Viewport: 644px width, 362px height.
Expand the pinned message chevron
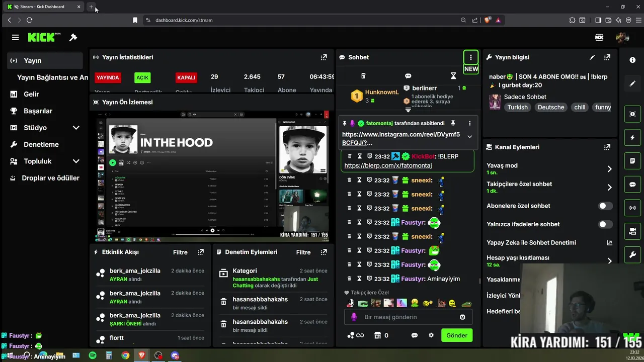point(469,137)
